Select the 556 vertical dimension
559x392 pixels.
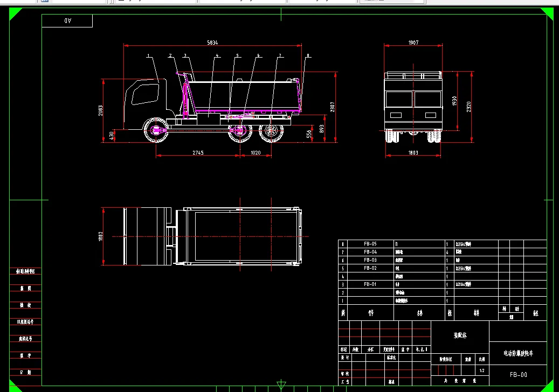pyautogui.click(x=309, y=134)
